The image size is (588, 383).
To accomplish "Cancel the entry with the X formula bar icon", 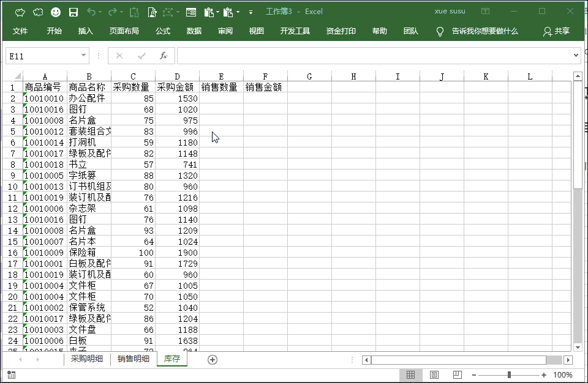I will coord(119,55).
